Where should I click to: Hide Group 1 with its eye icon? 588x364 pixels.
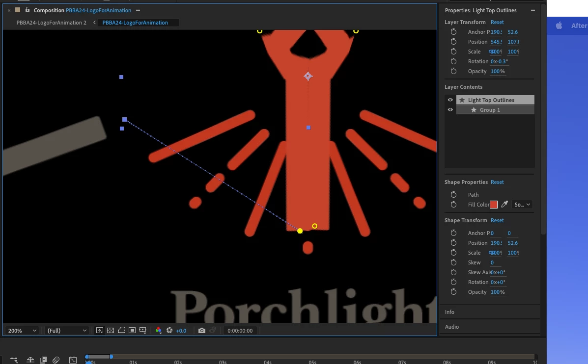pos(450,110)
